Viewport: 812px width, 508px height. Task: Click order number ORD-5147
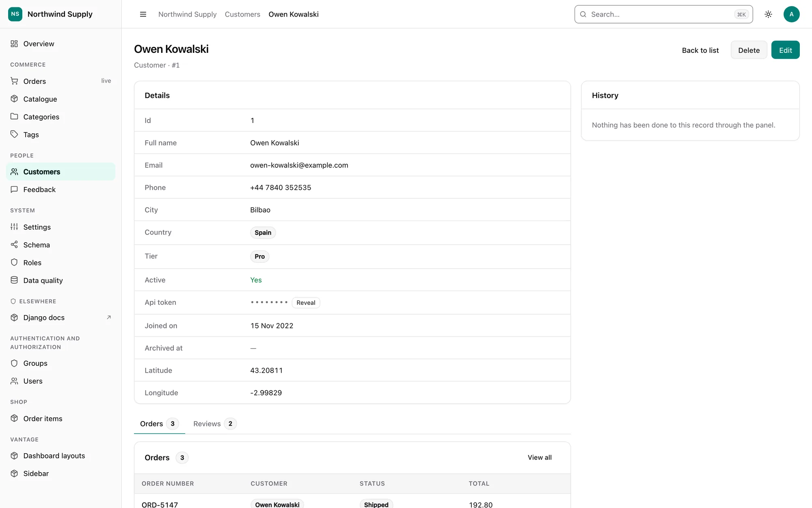(x=160, y=504)
